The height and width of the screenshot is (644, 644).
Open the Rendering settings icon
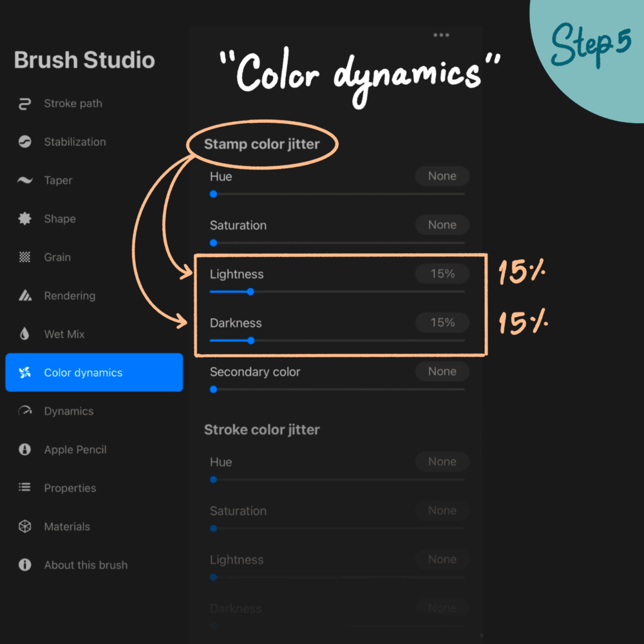[24, 296]
